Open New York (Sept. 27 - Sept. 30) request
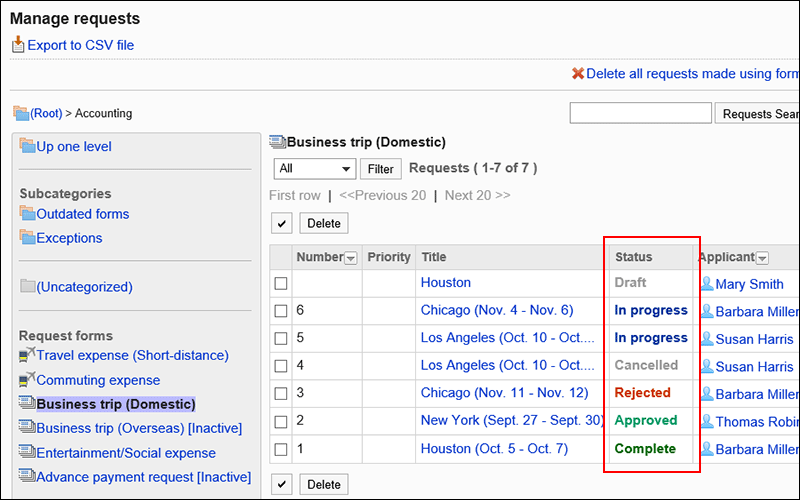The height and width of the screenshot is (500, 800). [x=512, y=420]
